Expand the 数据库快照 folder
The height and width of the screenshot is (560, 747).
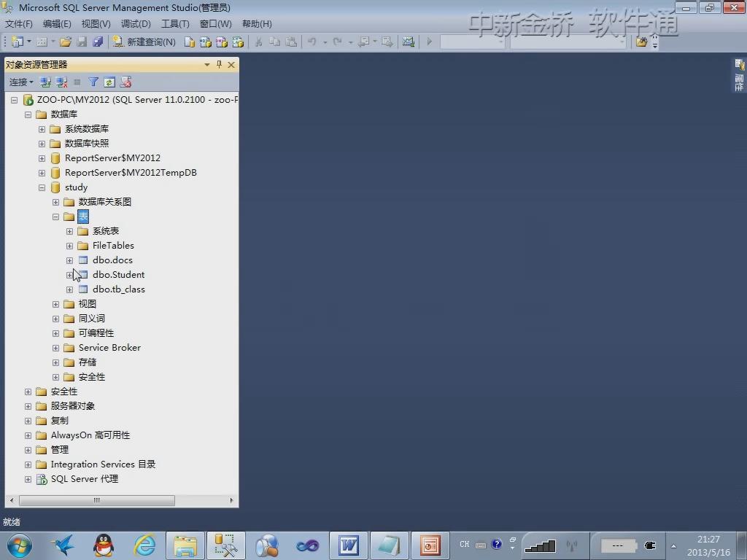click(42, 144)
